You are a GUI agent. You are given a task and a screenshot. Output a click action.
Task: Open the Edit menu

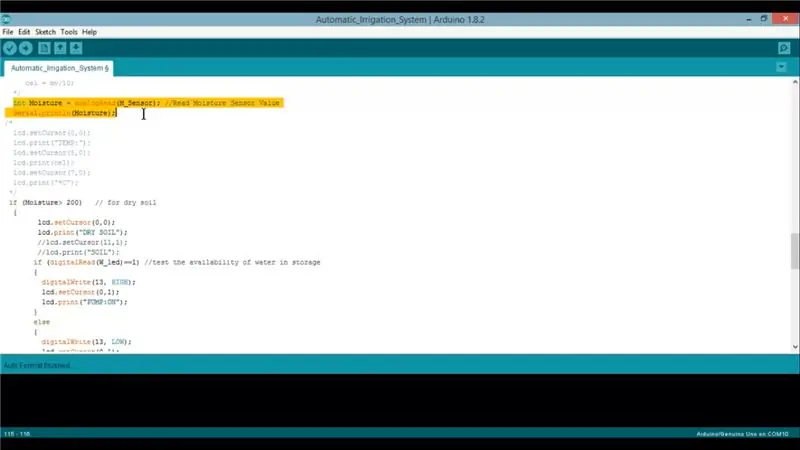pyautogui.click(x=24, y=32)
